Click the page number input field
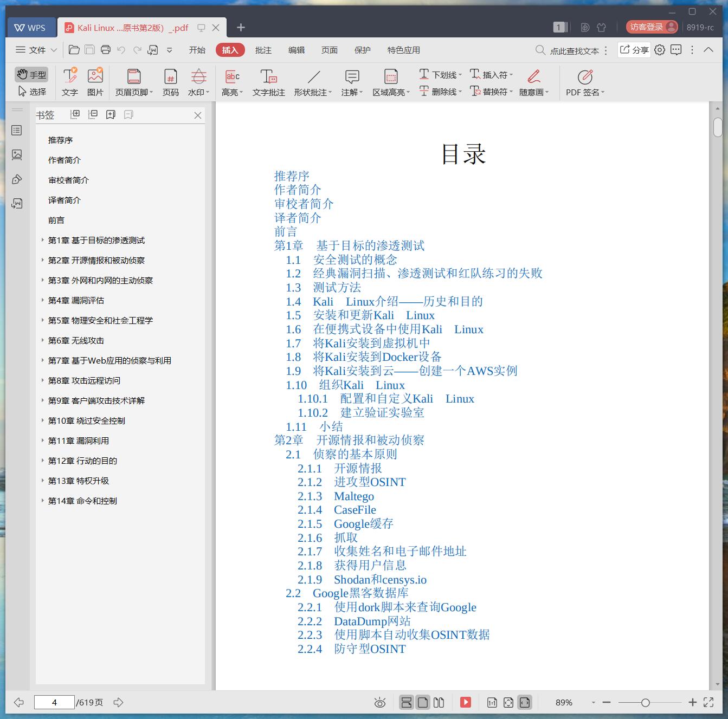This screenshot has width=728, height=719. click(54, 702)
